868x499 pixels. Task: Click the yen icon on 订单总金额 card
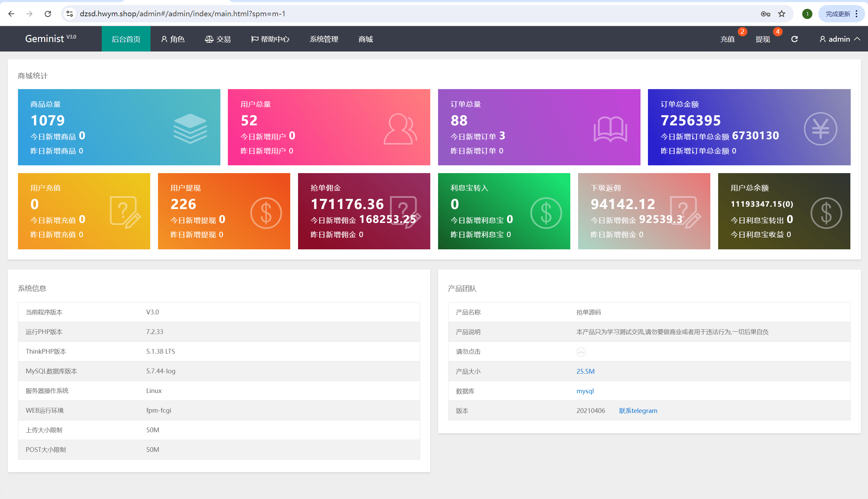click(x=820, y=129)
